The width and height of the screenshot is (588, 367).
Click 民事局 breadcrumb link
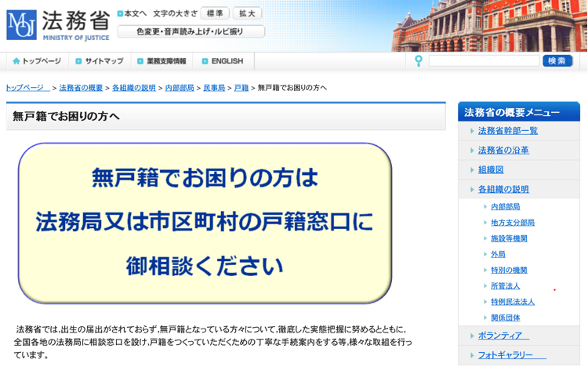tap(214, 88)
